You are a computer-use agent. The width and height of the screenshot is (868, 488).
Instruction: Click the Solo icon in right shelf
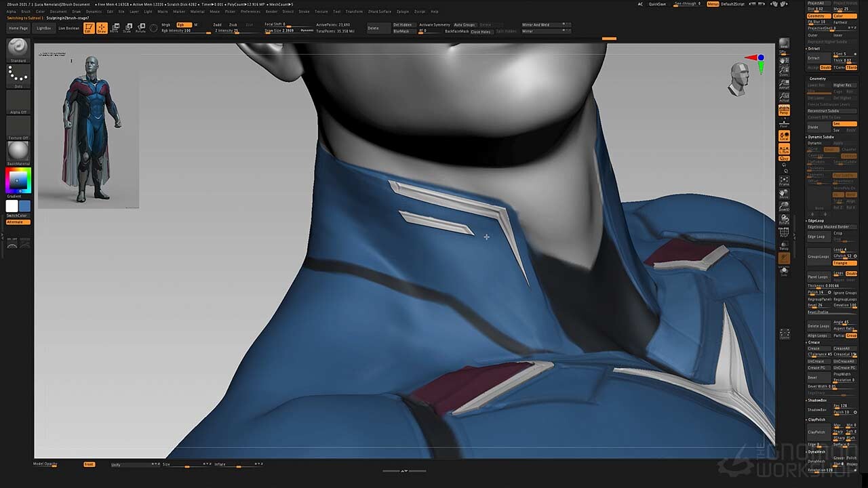pyautogui.click(x=784, y=272)
